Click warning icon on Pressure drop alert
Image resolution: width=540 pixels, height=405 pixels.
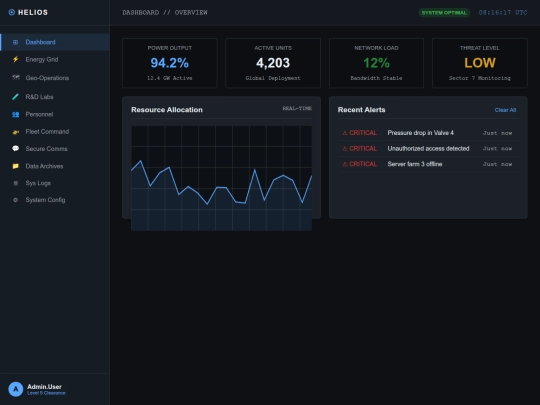(x=345, y=133)
